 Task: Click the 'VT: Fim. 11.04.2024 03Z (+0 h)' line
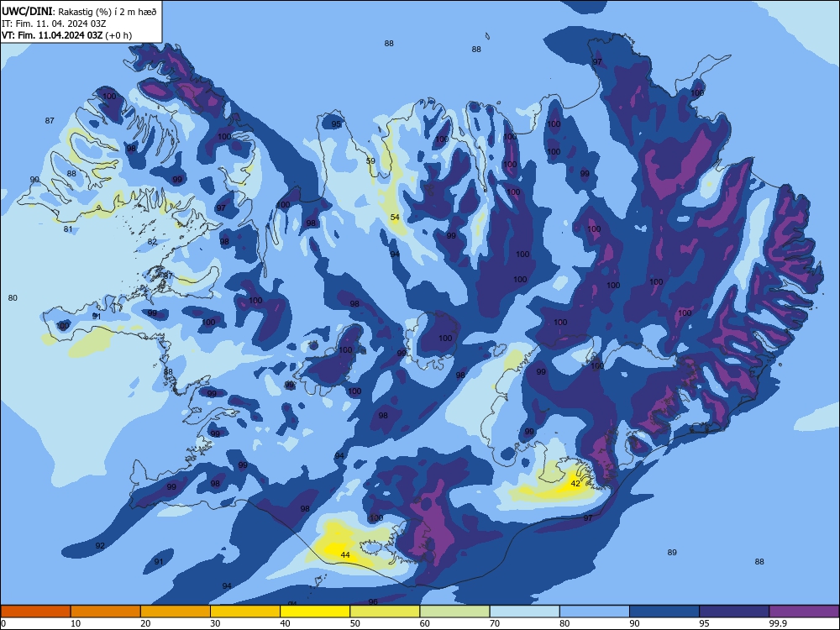(66, 35)
